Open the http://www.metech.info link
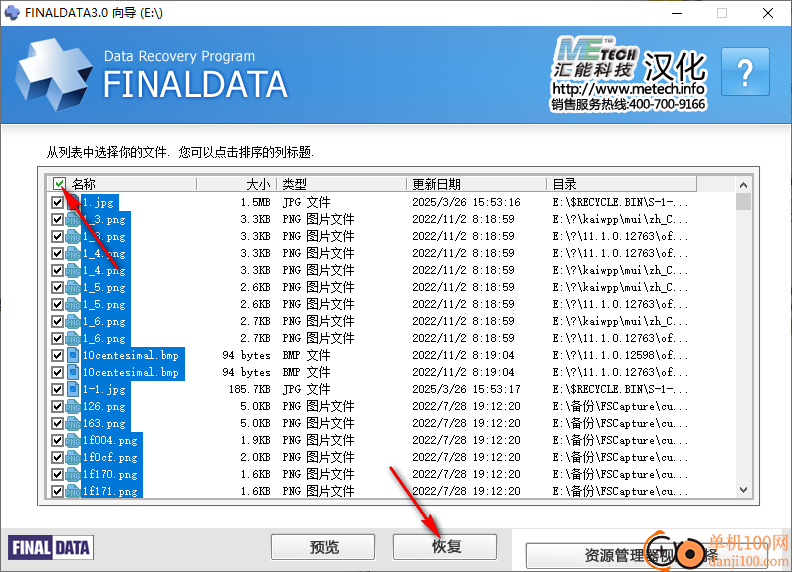Screen dimensions: 792x572 point(628,89)
